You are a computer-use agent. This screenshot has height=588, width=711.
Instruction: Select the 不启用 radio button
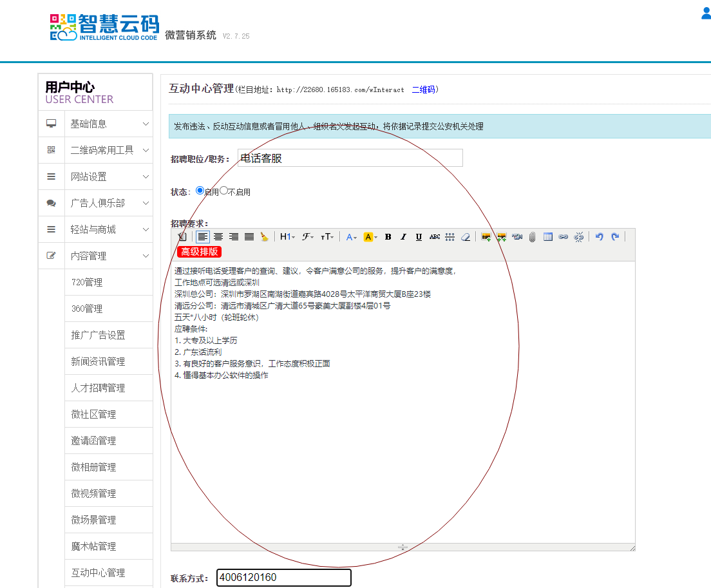coord(223,191)
